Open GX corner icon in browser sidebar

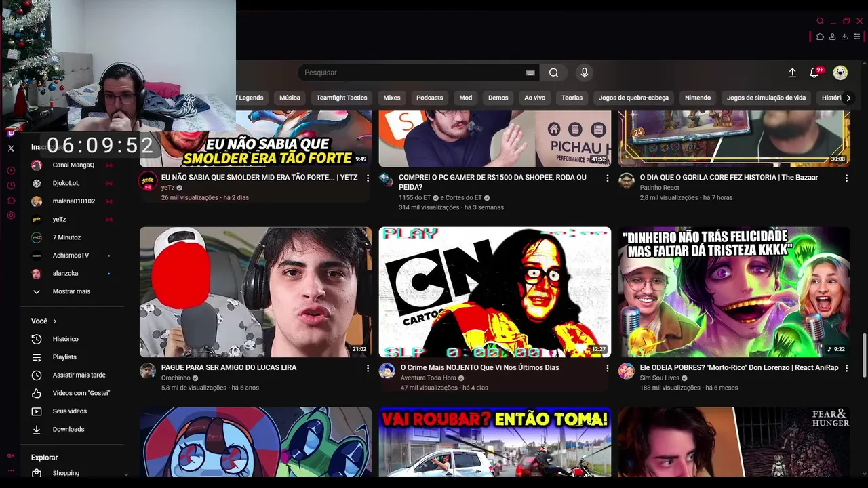(x=11, y=455)
